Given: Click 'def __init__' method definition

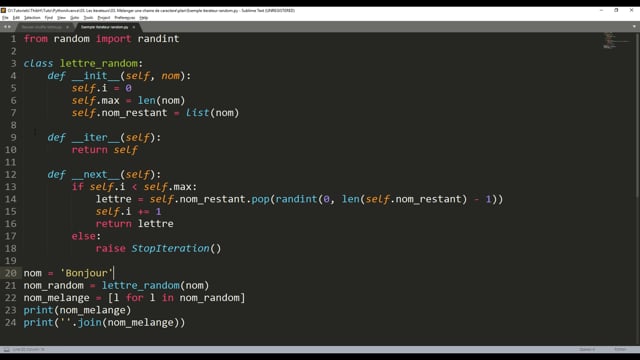Looking at the screenshot, I should click(119, 76).
